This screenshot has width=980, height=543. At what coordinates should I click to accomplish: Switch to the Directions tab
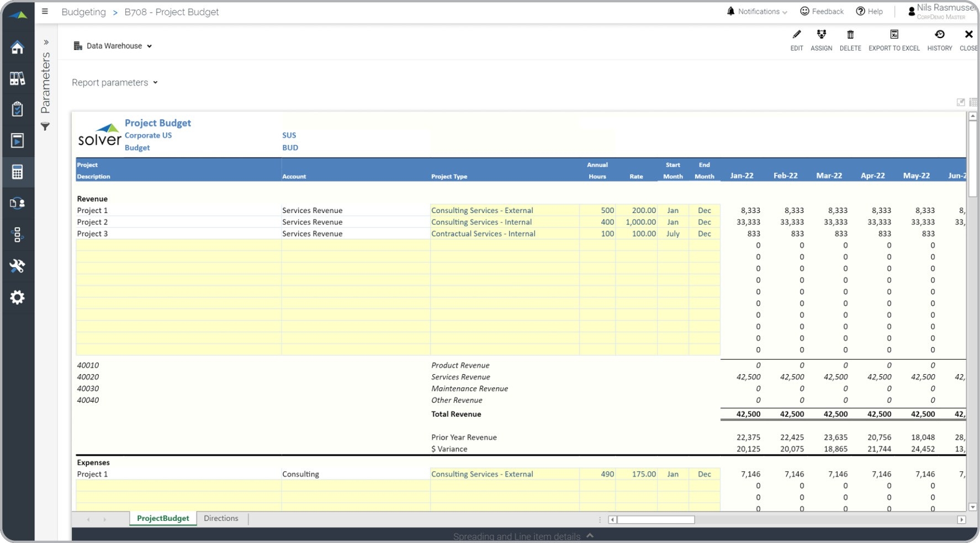pos(221,518)
